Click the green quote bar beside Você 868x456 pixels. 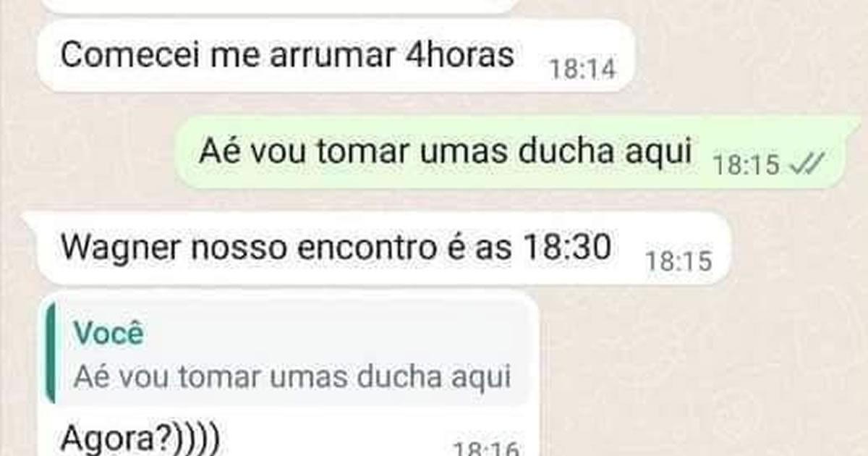pos(49,353)
